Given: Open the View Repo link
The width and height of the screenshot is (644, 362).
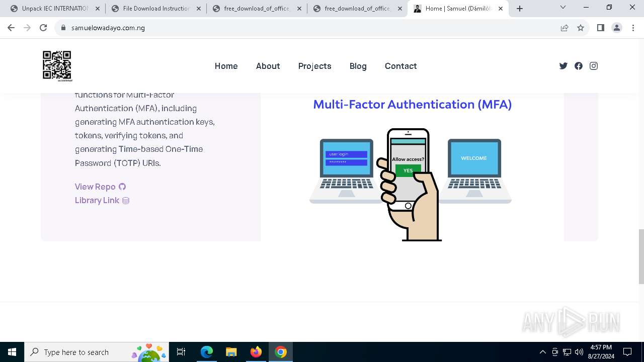Looking at the screenshot, I should [100, 187].
